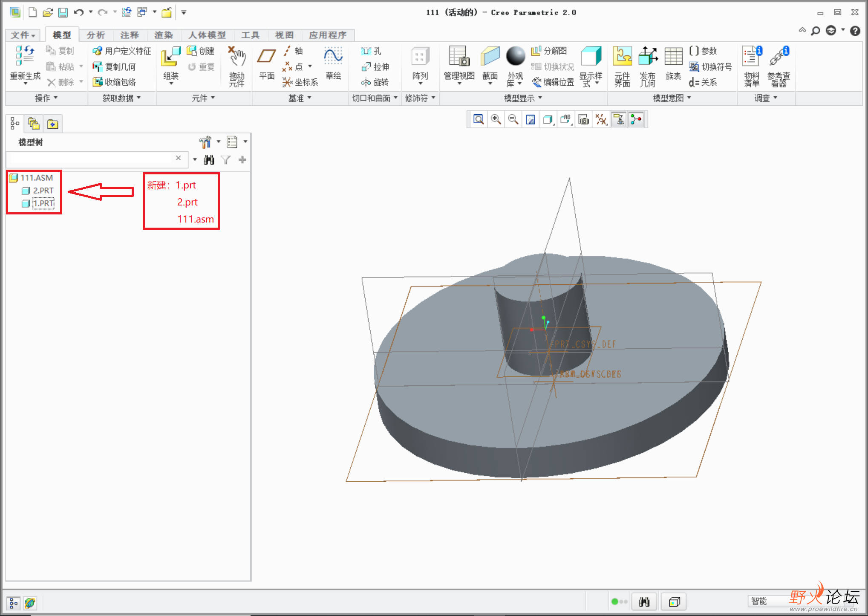
Task: Open the model tree settings dropdown arrow
Action: [x=219, y=142]
